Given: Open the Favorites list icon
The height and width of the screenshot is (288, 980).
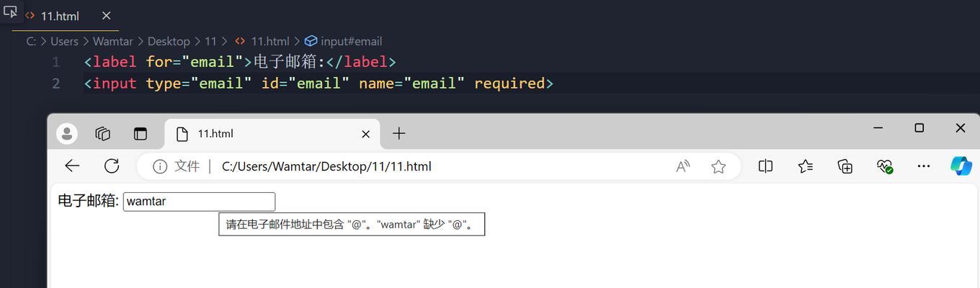Looking at the screenshot, I should click(x=806, y=166).
